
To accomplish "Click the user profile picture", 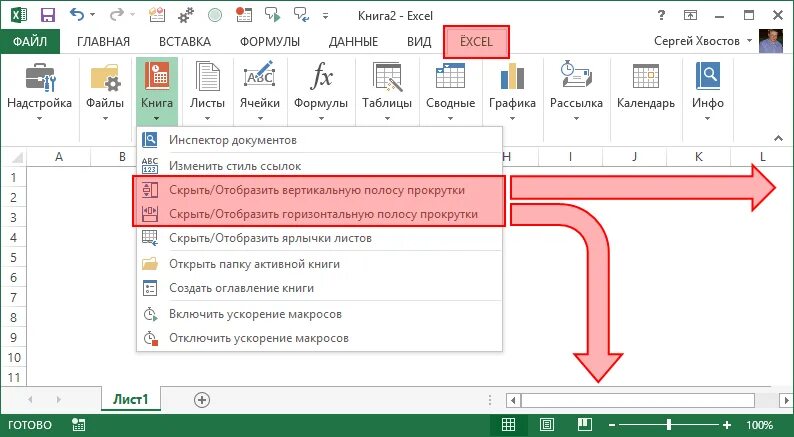I will [x=771, y=41].
